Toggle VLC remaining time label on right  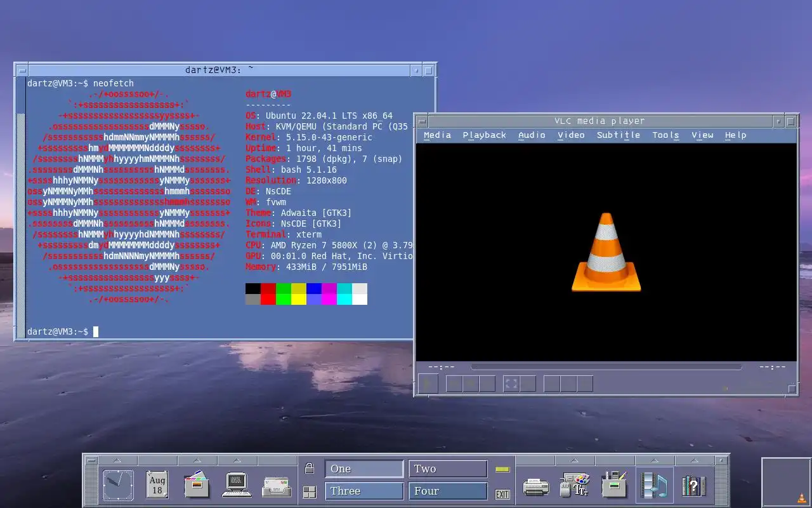[x=772, y=367]
